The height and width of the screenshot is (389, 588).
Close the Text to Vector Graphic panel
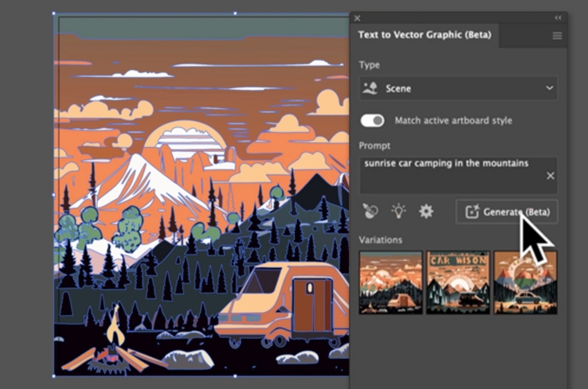pos(357,18)
